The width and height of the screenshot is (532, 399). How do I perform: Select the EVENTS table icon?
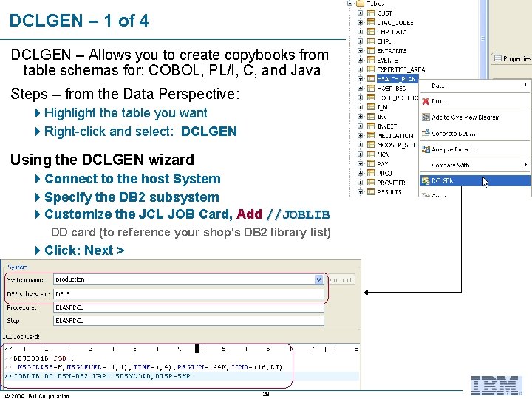(x=371, y=60)
